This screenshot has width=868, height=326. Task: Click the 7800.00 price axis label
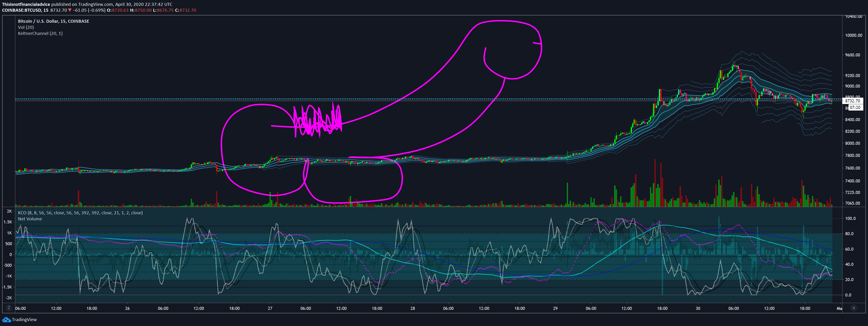click(853, 156)
